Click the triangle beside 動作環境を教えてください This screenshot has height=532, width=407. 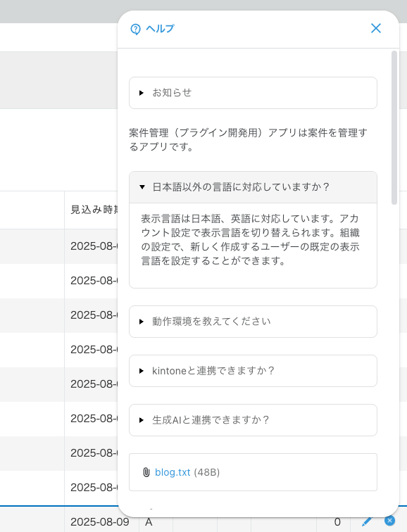click(142, 322)
